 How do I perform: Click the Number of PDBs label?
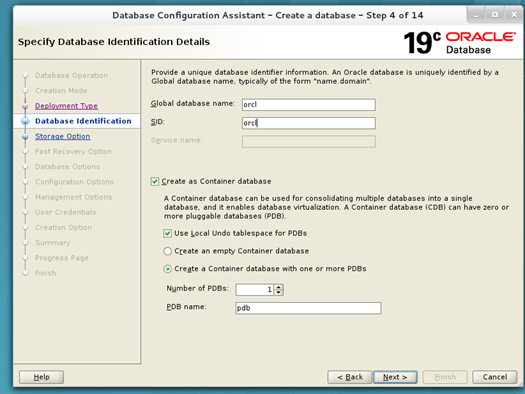[x=198, y=289]
